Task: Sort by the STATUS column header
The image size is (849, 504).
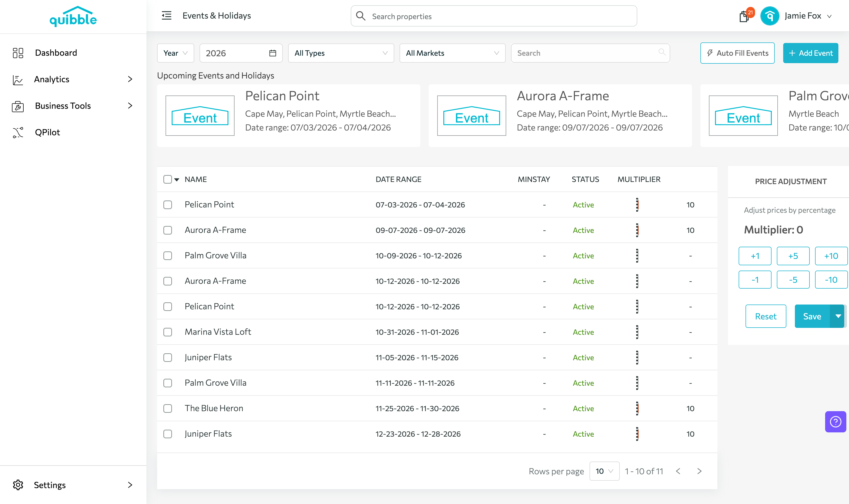Action: coord(585,179)
